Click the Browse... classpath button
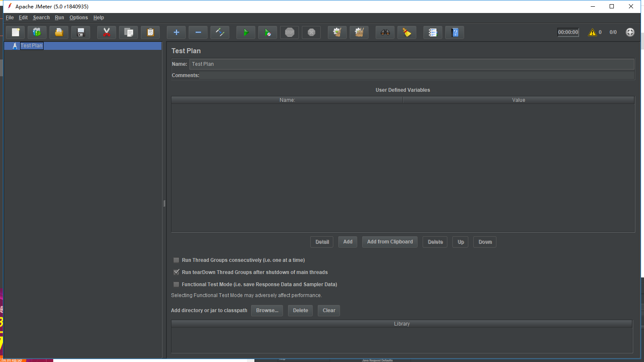The height and width of the screenshot is (362, 644). pyautogui.click(x=267, y=310)
